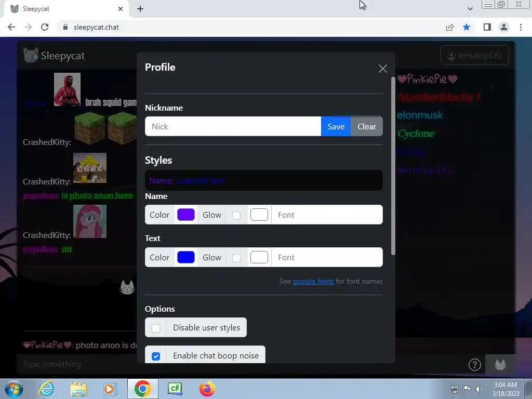Open the Action Center flag icon
Viewport: 532px width, 399px height.
[467, 389]
